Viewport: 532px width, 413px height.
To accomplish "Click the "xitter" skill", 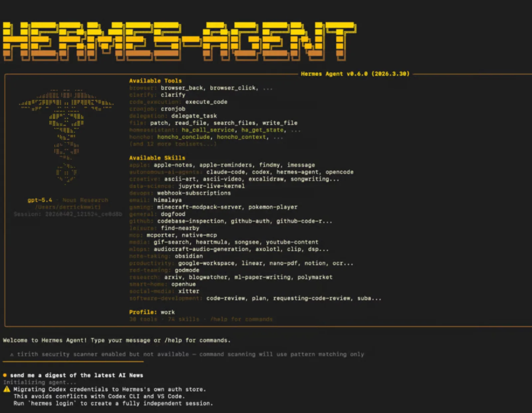I will [189, 291].
